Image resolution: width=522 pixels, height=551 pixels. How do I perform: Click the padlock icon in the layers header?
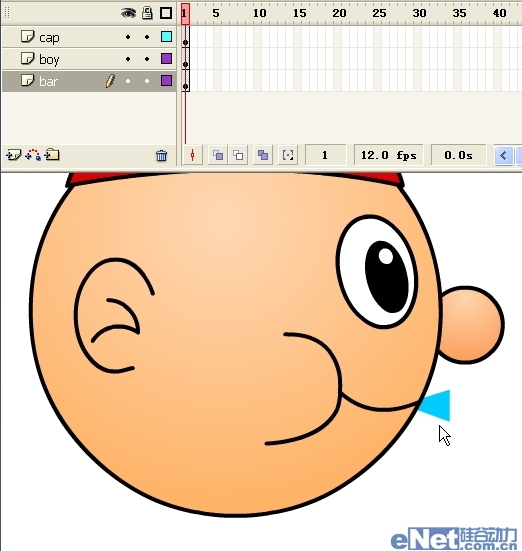pos(147,13)
